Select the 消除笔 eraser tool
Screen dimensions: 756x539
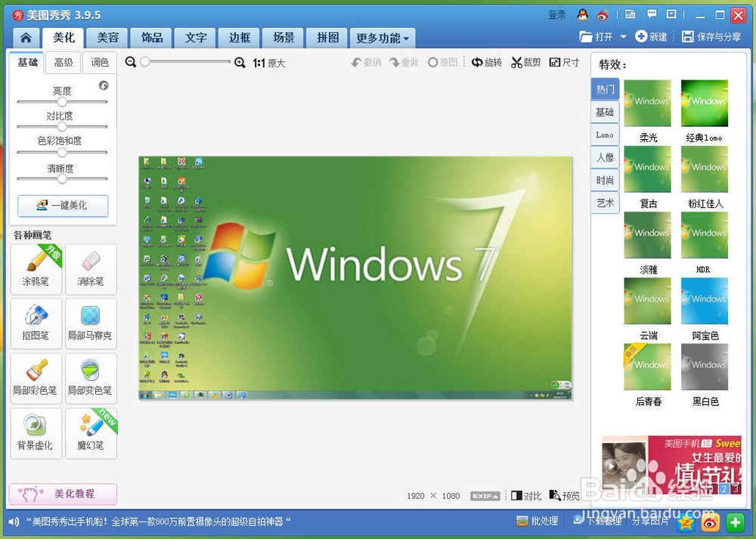pos(91,269)
